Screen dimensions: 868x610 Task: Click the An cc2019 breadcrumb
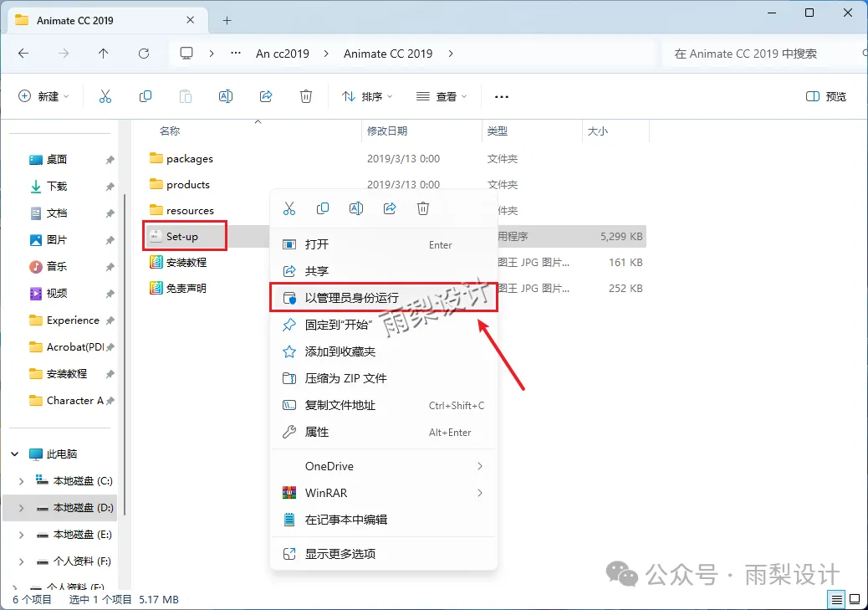pos(283,54)
